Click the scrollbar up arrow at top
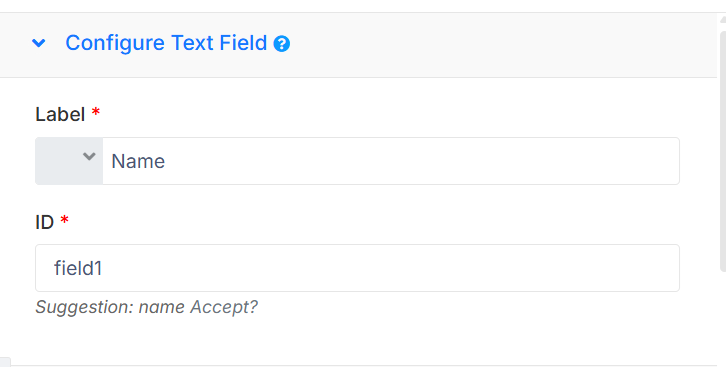Image resolution: width=726 pixels, height=371 pixels. tap(723, 19)
